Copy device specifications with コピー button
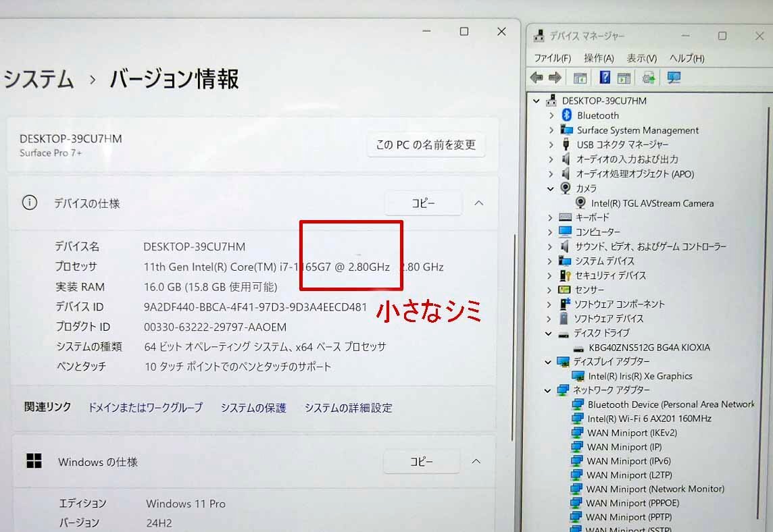The height and width of the screenshot is (532, 773). (424, 203)
